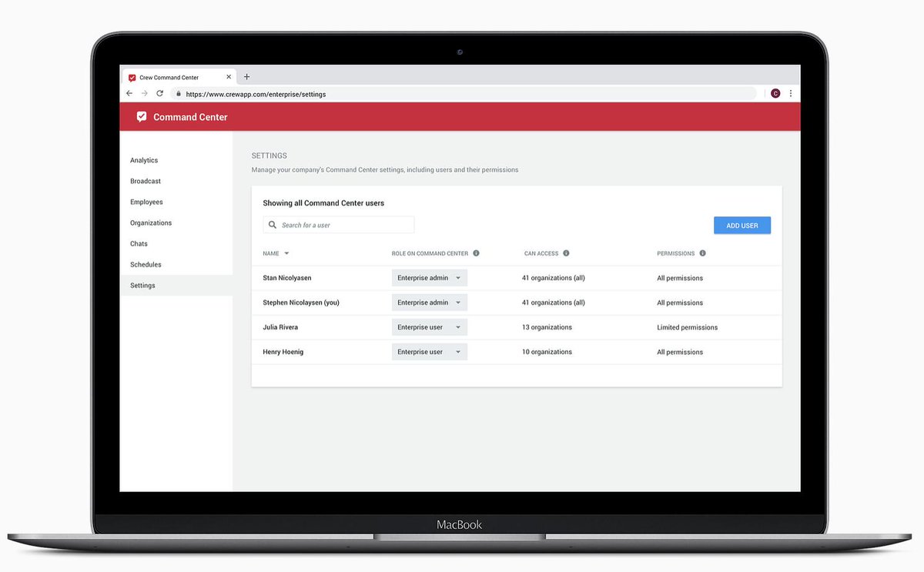Viewport: 924px width, 572px height.
Task: Click the browser address bar URL
Action: [x=256, y=94]
